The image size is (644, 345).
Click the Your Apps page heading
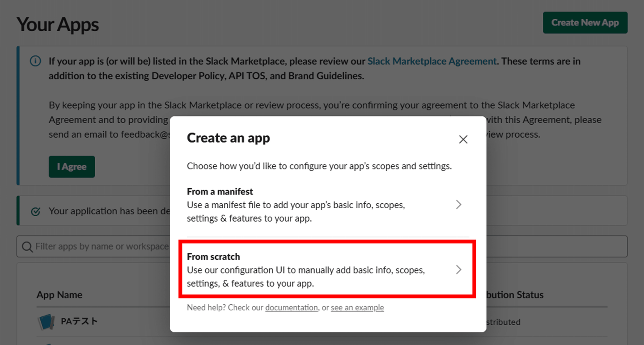(58, 25)
